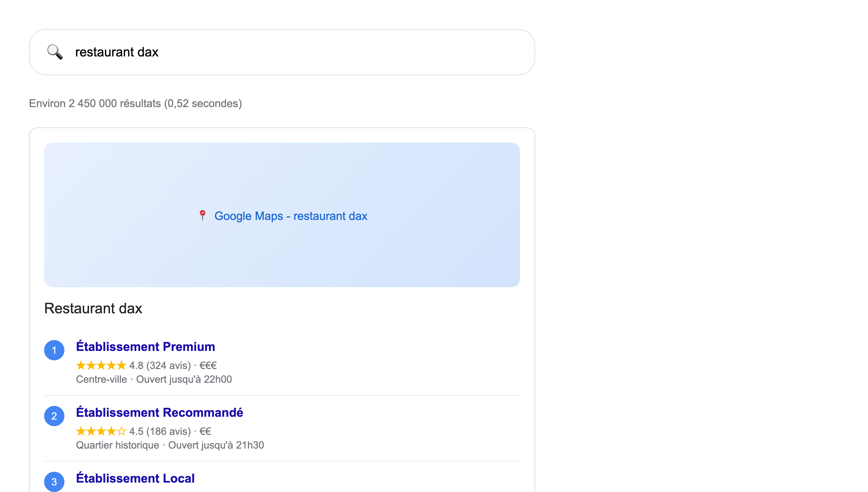Click the 324 avis review count
The image size is (868, 492).
click(x=168, y=365)
